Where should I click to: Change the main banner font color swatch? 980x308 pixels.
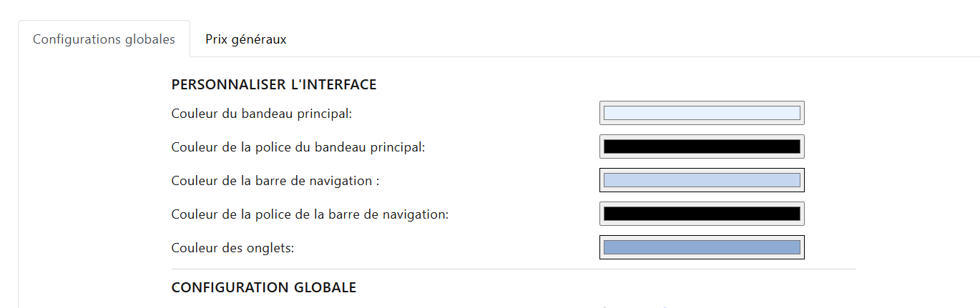pos(702,146)
